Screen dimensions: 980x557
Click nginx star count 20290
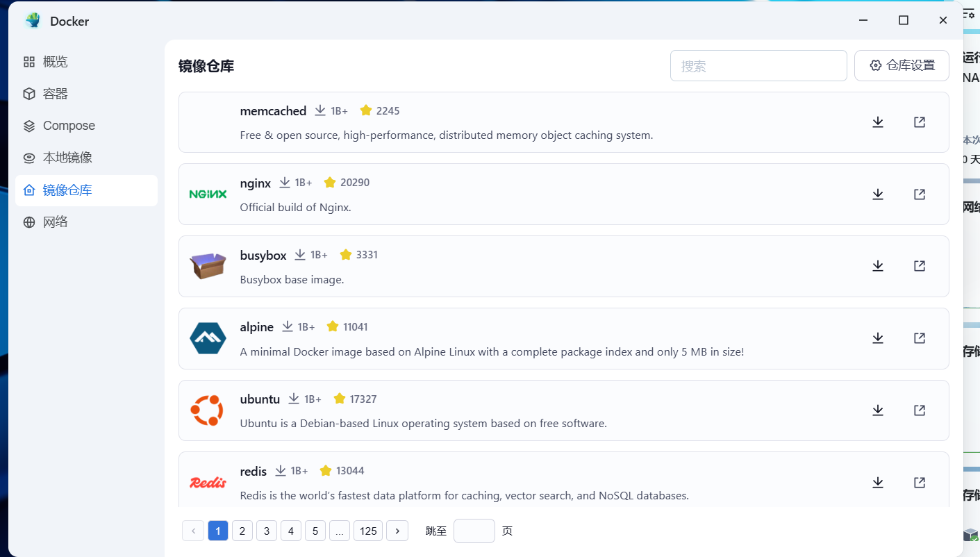click(x=355, y=183)
